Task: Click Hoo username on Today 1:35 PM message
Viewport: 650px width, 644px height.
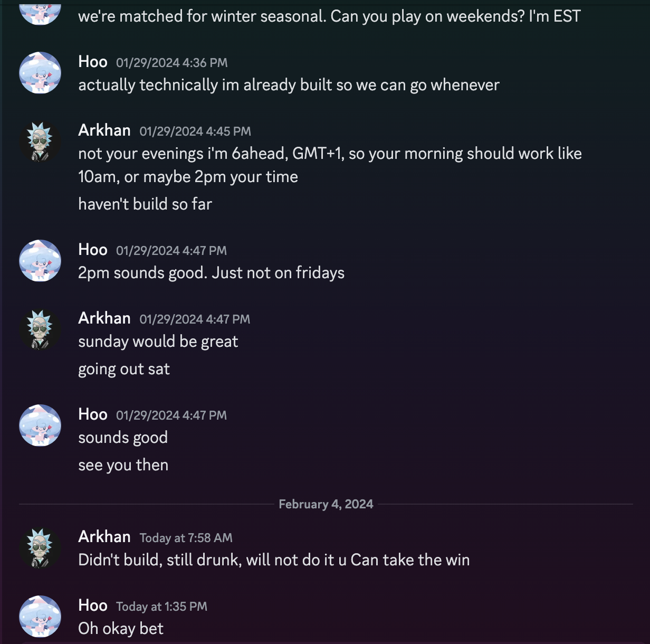Action: [93, 605]
